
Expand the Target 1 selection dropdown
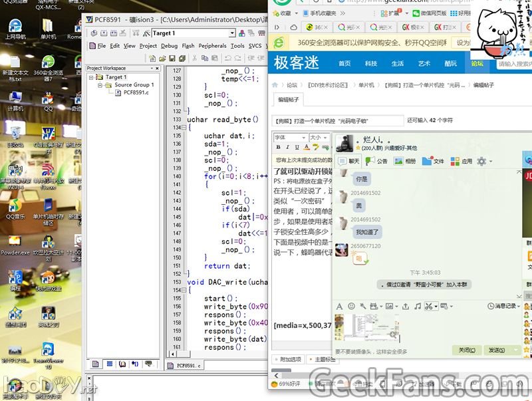coord(232,33)
